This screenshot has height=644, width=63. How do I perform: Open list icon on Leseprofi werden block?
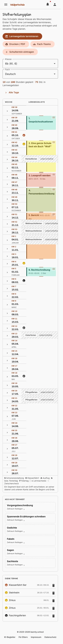[x=53, y=175]
